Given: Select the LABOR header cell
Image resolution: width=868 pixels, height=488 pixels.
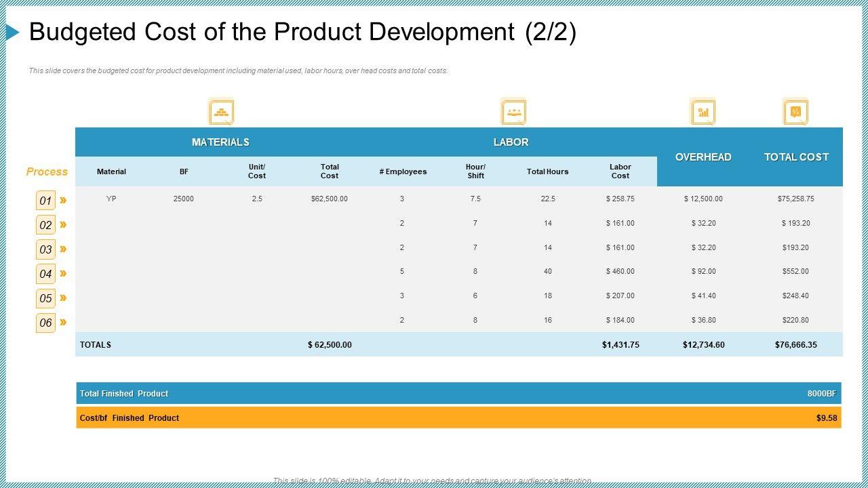Looking at the screenshot, I should point(511,142).
